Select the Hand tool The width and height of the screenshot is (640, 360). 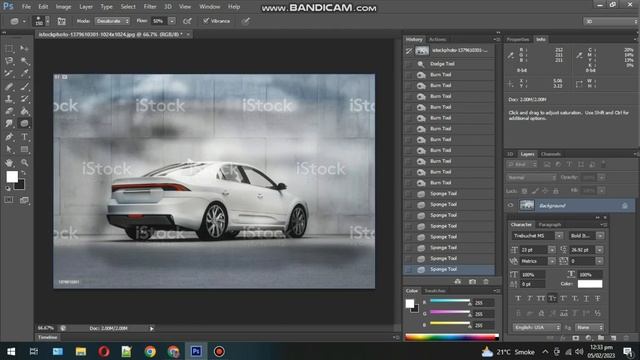(9, 162)
